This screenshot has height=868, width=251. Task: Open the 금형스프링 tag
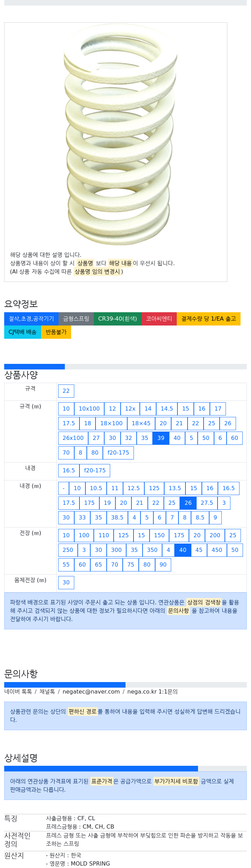click(76, 319)
